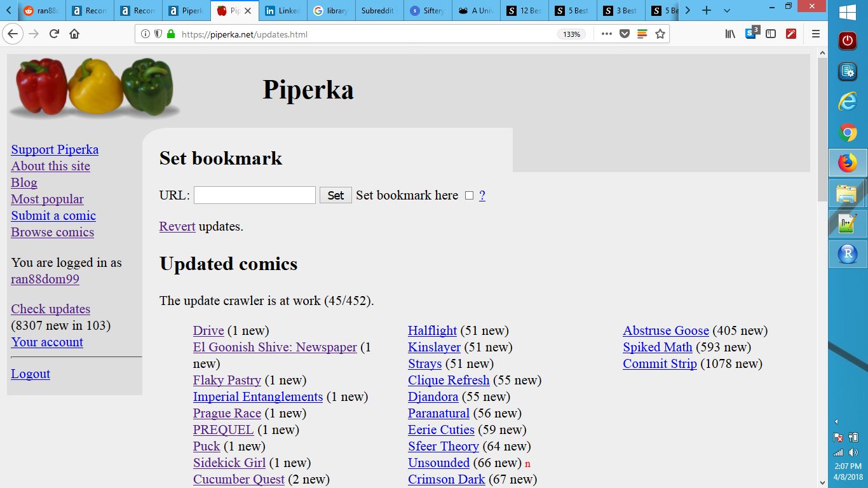The image size is (868, 488).
Task: Show site information icon in address bar
Action: 146,34
